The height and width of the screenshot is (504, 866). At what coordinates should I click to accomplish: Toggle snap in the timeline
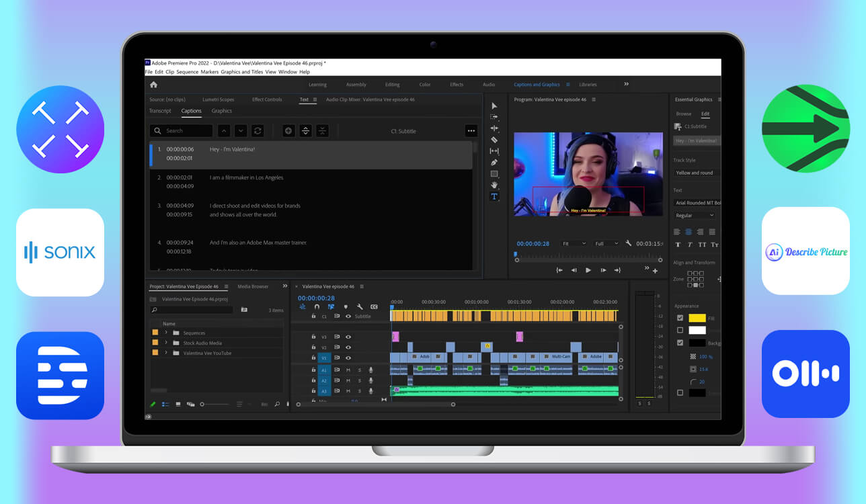[x=317, y=306]
